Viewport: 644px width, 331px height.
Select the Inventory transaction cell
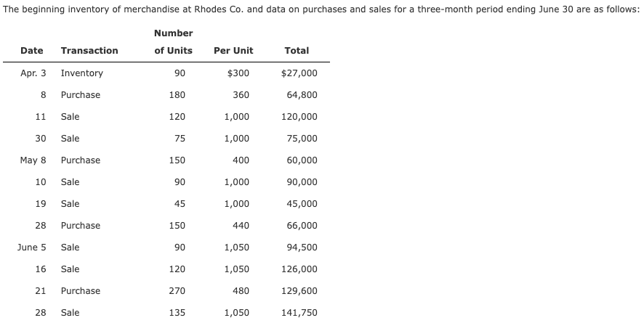[82, 73]
